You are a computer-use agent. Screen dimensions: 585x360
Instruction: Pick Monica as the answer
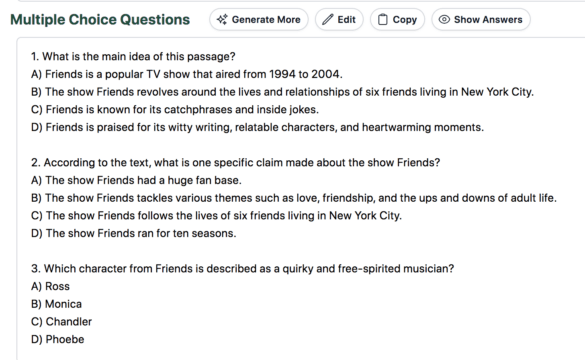coord(56,304)
